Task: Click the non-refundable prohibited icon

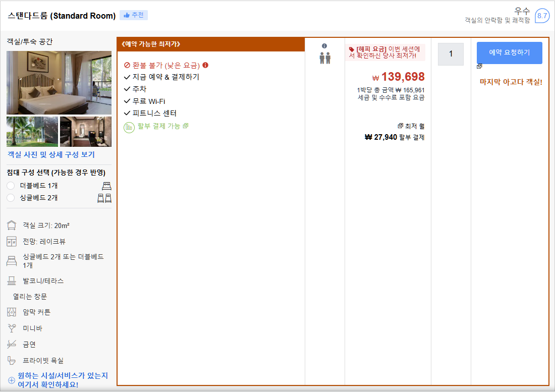Action: [x=127, y=65]
